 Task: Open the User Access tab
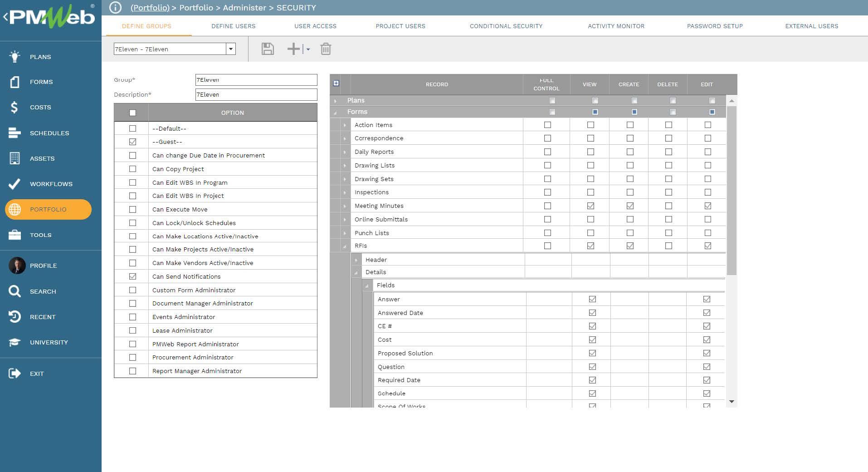tap(315, 26)
